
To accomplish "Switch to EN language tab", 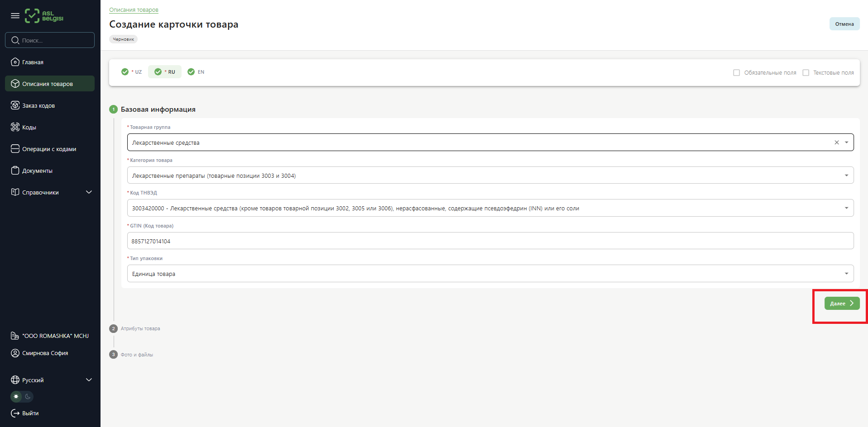I will [x=197, y=72].
